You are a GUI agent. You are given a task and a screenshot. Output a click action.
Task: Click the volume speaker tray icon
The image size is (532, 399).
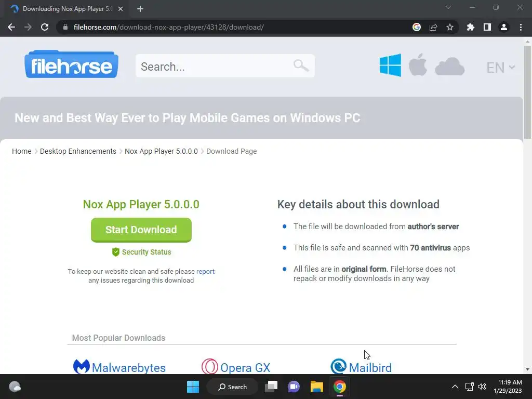pyautogui.click(x=482, y=387)
